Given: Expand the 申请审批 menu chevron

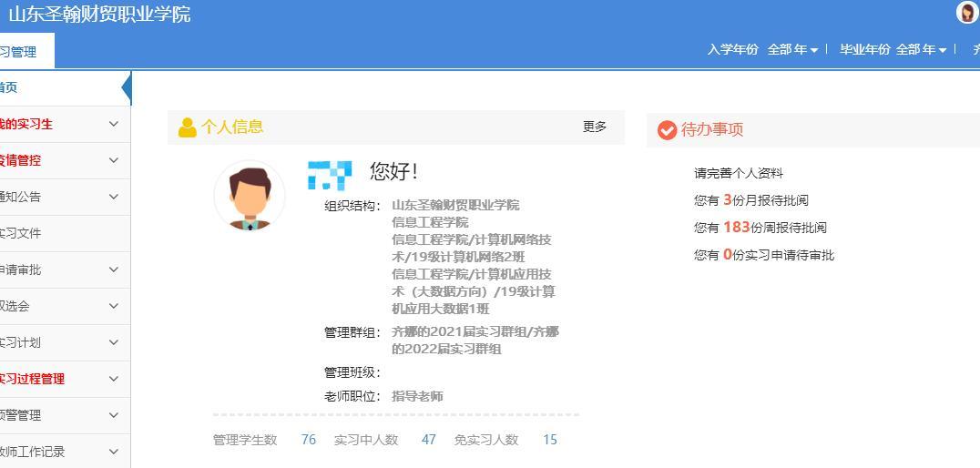Looking at the screenshot, I should pos(113,270).
